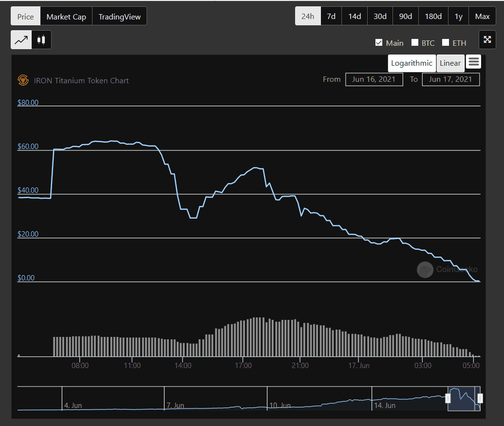Enable the BTC comparison checkbox
Screen dimensions: 504x426
tap(415, 43)
